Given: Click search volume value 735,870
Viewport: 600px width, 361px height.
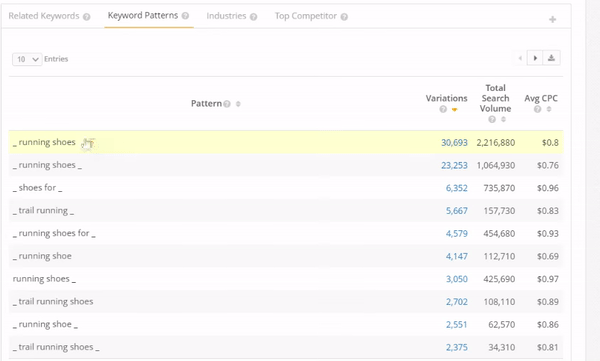Looking at the screenshot, I should (499, 188).
